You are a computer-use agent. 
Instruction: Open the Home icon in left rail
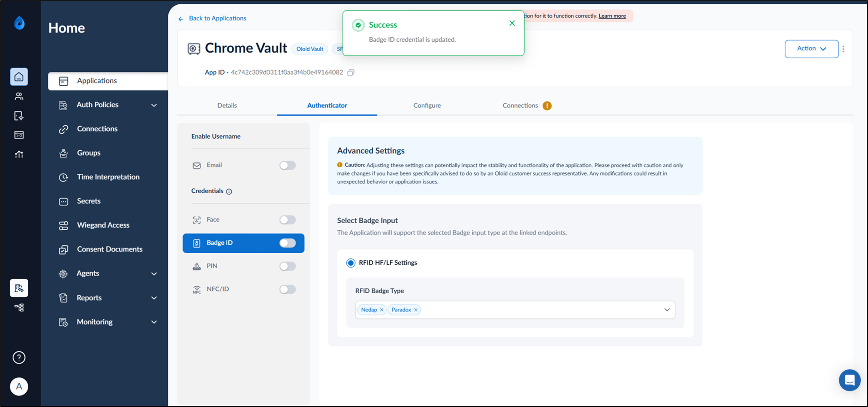coord(19,77)
